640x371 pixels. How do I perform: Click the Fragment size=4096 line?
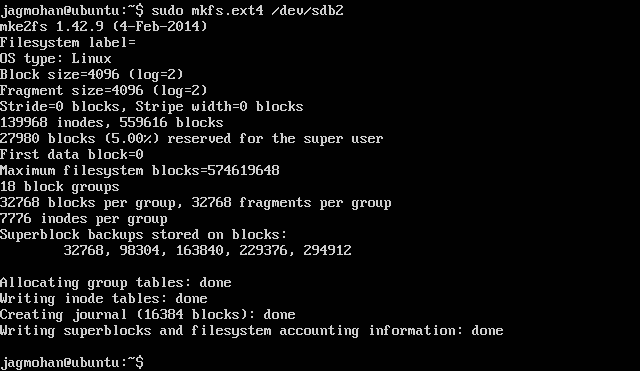[104, 91]
